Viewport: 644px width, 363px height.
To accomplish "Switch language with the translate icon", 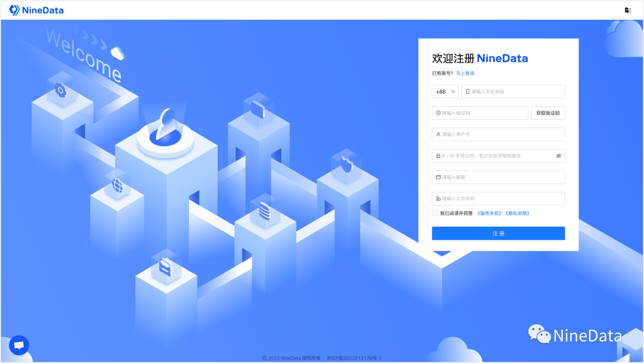I will [x=627, y=10].
